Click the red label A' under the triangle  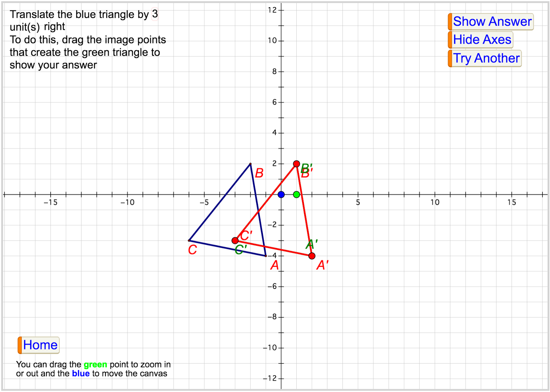point(322,265)
